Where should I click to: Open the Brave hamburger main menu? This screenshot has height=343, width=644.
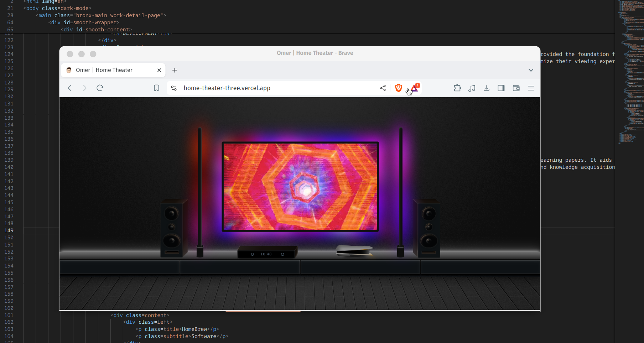click(531, 88)
